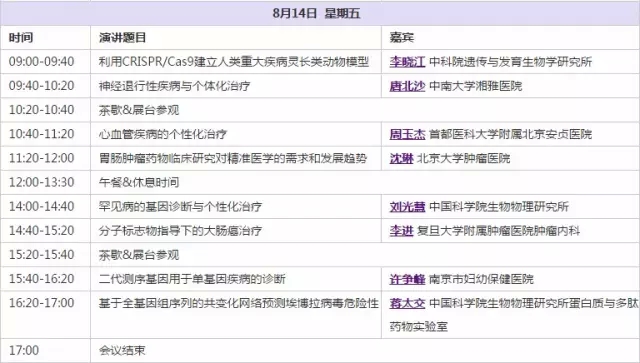Open speaker link 周玉杰
The image size is (640, 363).
pos(407,134)
